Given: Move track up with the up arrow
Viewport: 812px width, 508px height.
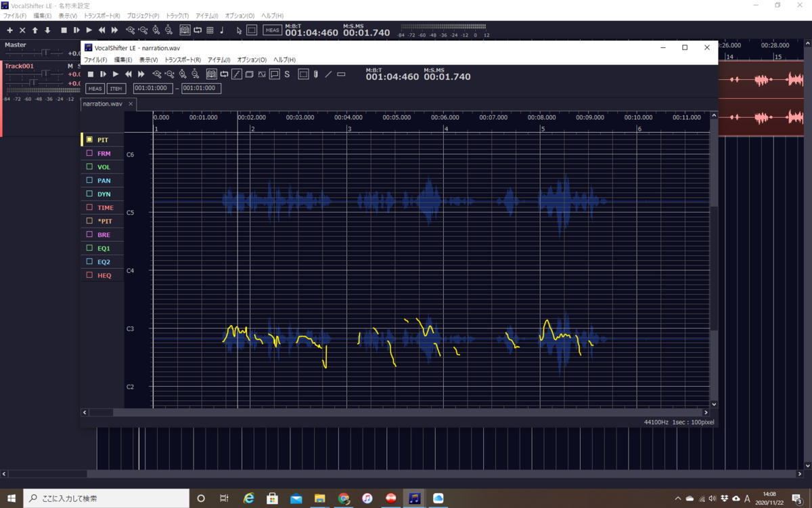Looking at the screenshot, I should [35, 30].
